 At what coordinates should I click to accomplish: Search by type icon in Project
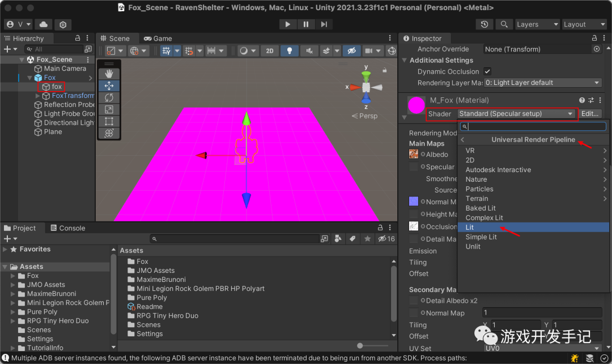click(x=338, y=239)
